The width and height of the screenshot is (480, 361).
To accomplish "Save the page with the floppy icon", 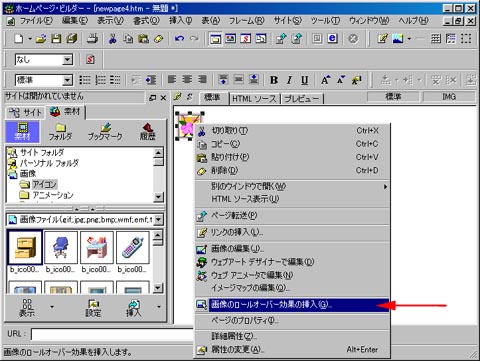I will coord(56,39).
